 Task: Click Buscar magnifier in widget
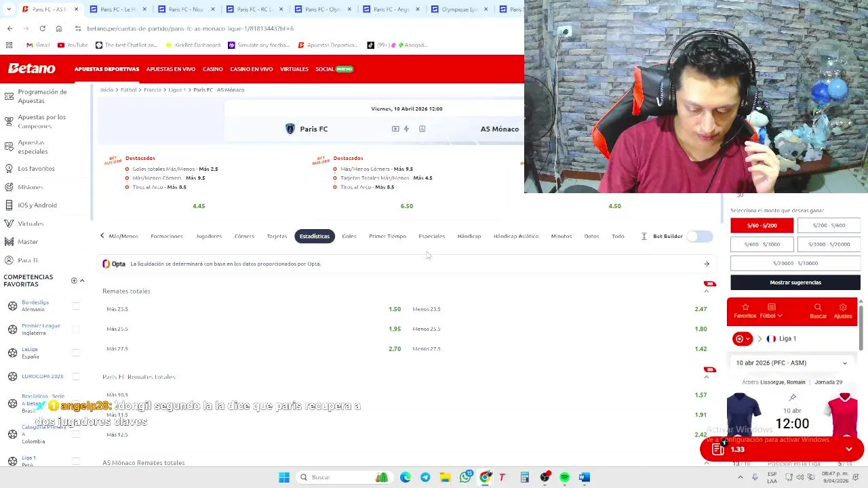pyautogui.click(x=818, y=310)
